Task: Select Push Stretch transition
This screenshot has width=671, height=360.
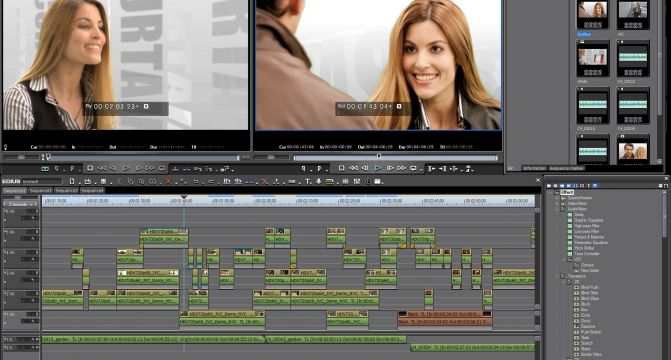Action: tap(591, 332)
